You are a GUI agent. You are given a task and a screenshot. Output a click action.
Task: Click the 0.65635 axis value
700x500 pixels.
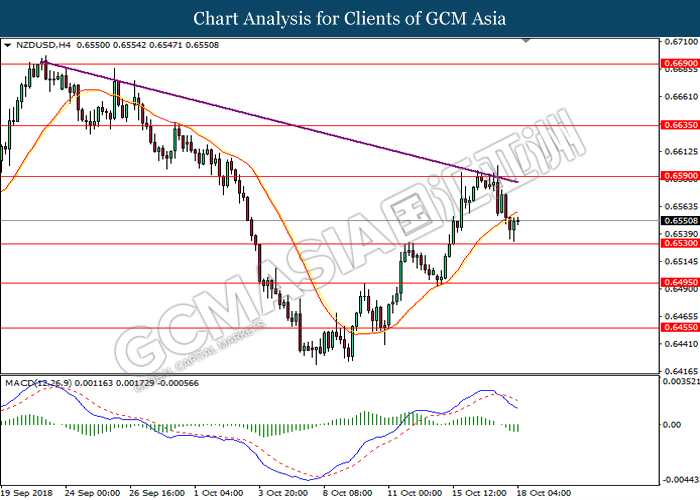pyautogui.click(x=681, y=207)
